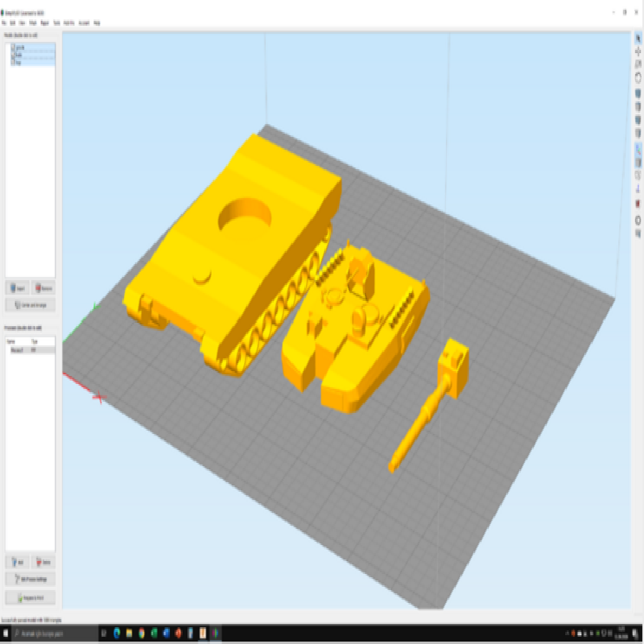Select the scale models tool
Image resolution: width=644 pixels, height=644 pixels.
pyautogui.click(x=638, y=64)
